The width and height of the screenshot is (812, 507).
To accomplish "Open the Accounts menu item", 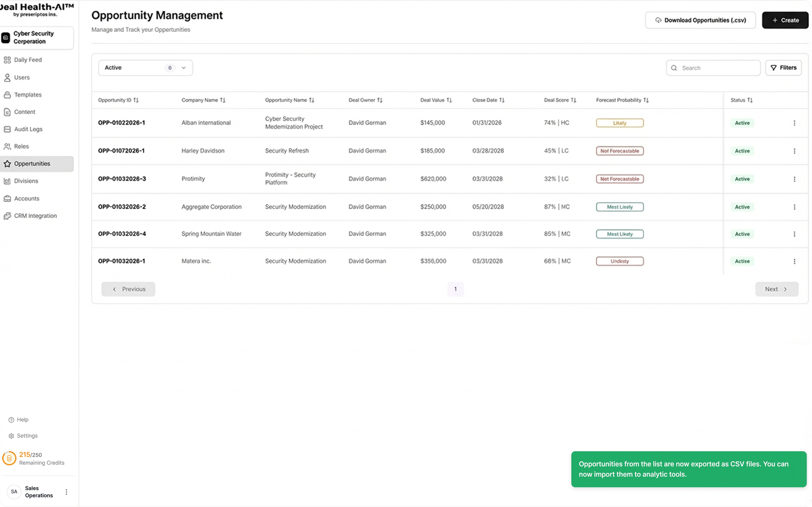I will pos(27,198).
